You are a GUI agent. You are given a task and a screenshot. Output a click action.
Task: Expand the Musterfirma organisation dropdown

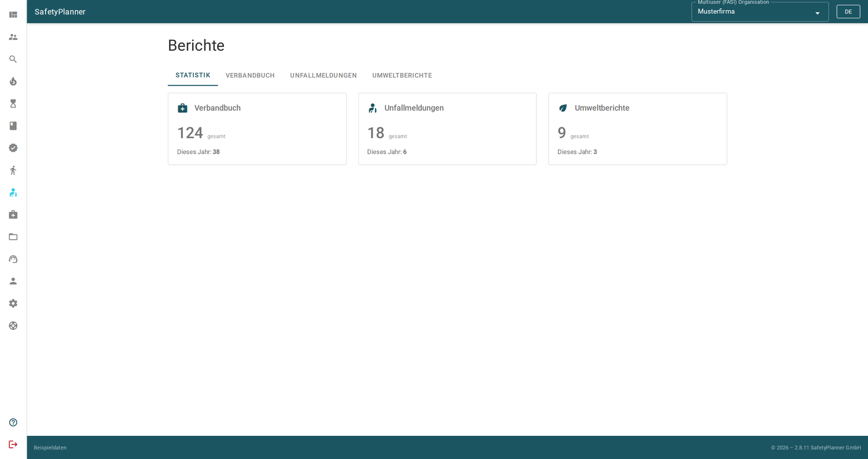click(x=760, y=12)
